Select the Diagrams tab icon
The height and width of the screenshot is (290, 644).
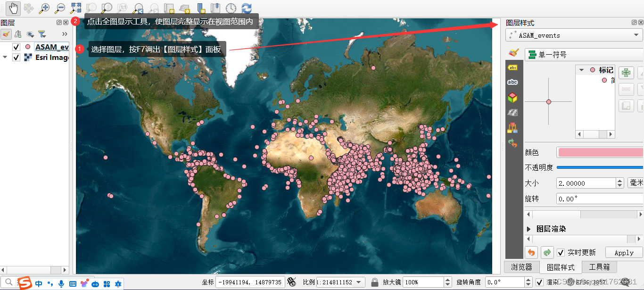(x=512, y=127)
